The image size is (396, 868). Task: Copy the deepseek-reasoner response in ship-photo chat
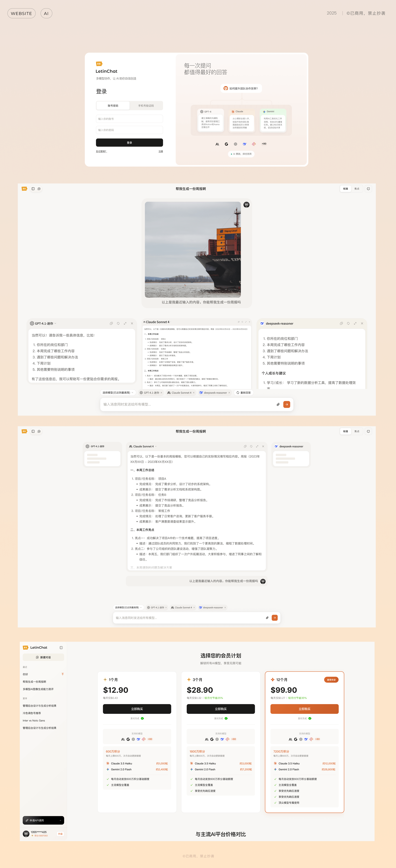[x=341, y=324]
